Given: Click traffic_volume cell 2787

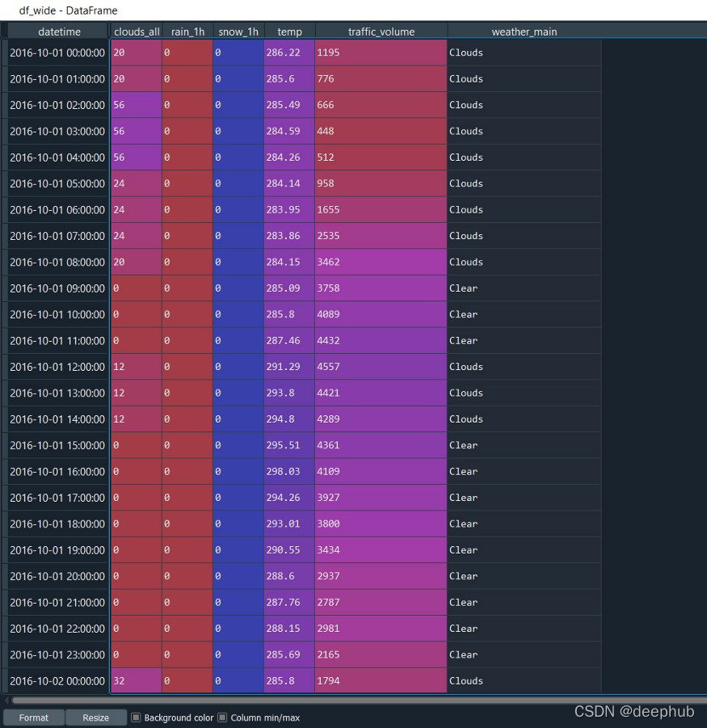Looking at the screenshot, I should [381, 603].
